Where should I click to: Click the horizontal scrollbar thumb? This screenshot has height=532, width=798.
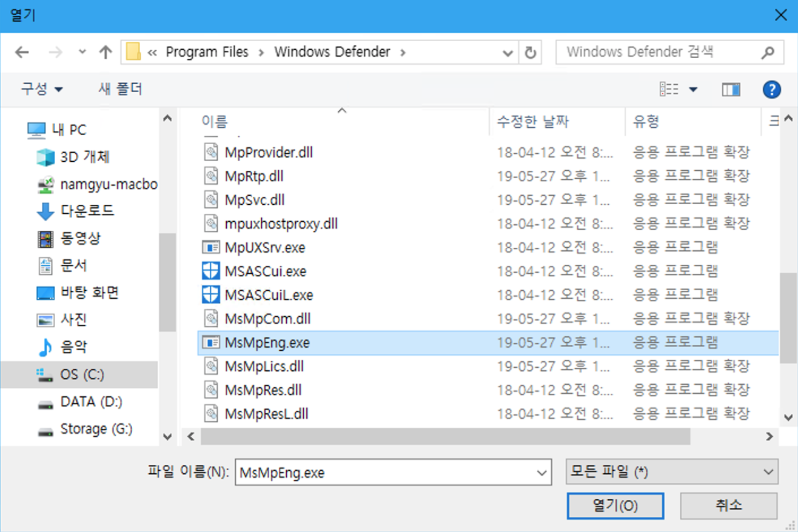pos(446,436)
